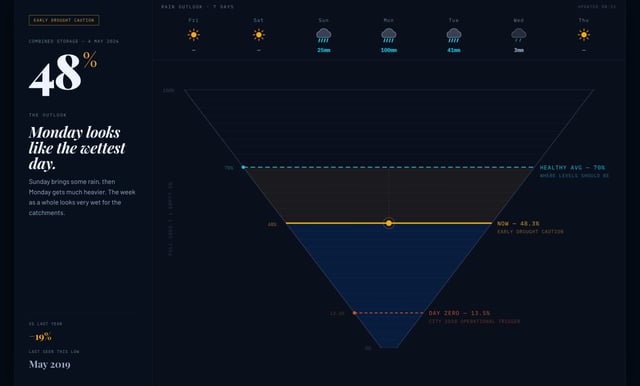Click the 'NOW – 48.3%' label
Image resolution: width=640 pixels, height=386 pixels.
pyautogui.click(x=518, y=224)
